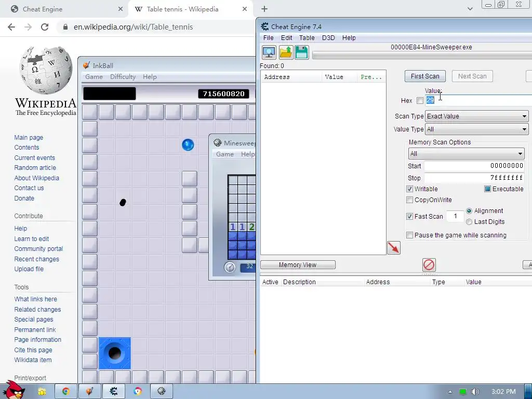Close the Table tennis Wikipedia tab

(x=245, y=9)
